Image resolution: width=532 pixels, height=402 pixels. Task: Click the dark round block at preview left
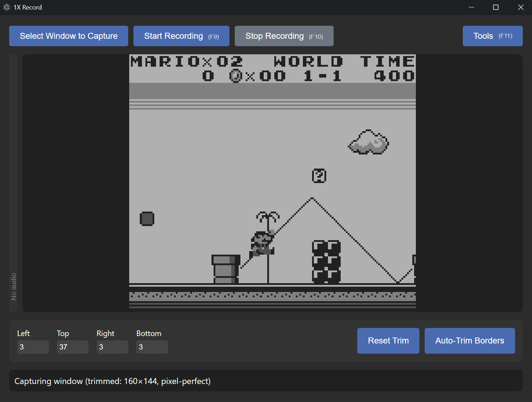click(147, 219)
